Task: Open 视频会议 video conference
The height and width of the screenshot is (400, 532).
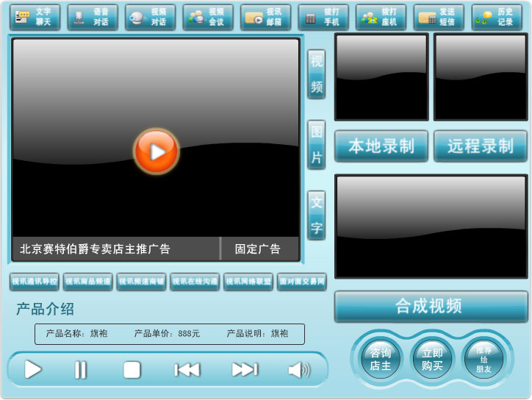Action: (207, 17)
